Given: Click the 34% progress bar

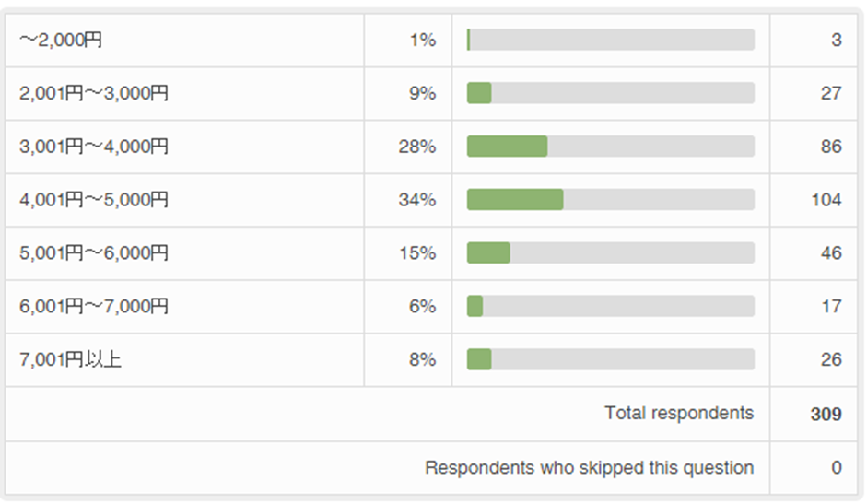Looking at the screenshot, I should pyautogui.click(x=610, y=200).
